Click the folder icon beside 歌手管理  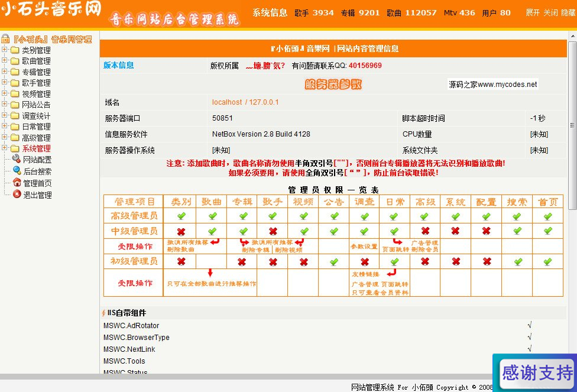point(15,82)
